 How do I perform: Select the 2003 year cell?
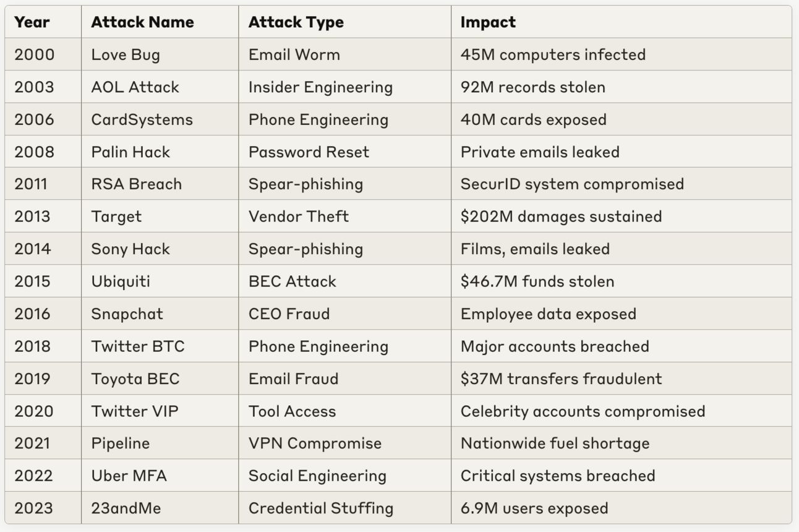(43, 87)
